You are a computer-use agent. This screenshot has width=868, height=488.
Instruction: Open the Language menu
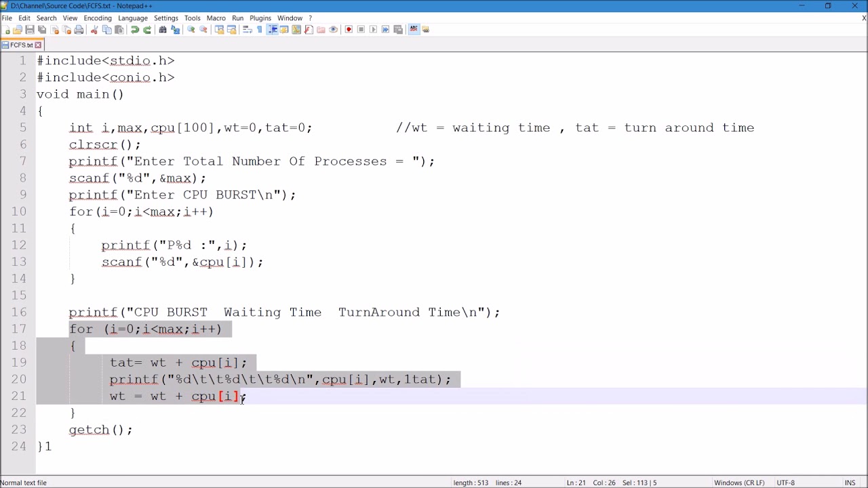click(x=133, y=18)
